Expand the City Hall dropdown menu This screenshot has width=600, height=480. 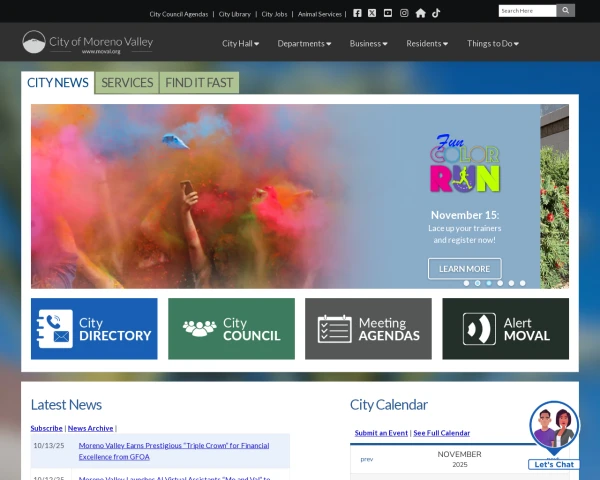[x=240, y=44]
